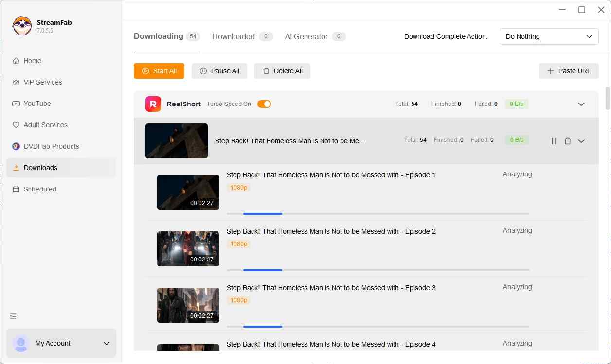The height and width of the screenshot is (364, 611).
Task: Click the Episode 3 title text
Action: coord(331,288)
